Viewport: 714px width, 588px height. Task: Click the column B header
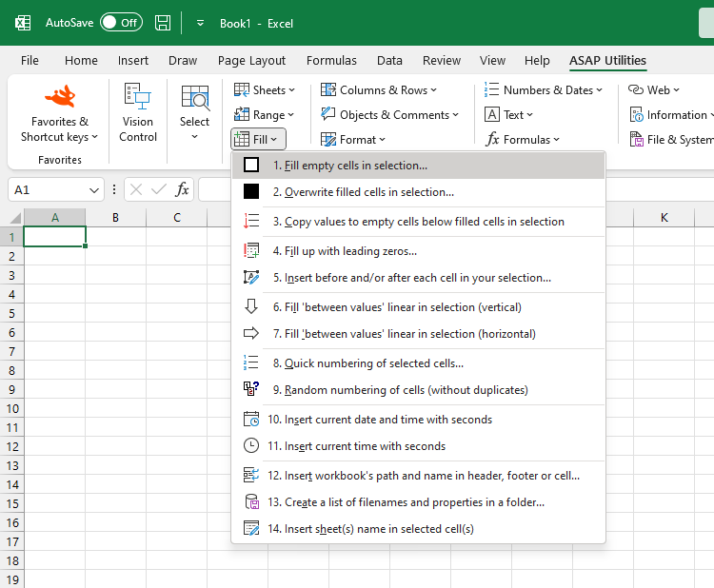click(x=115, y=218)
